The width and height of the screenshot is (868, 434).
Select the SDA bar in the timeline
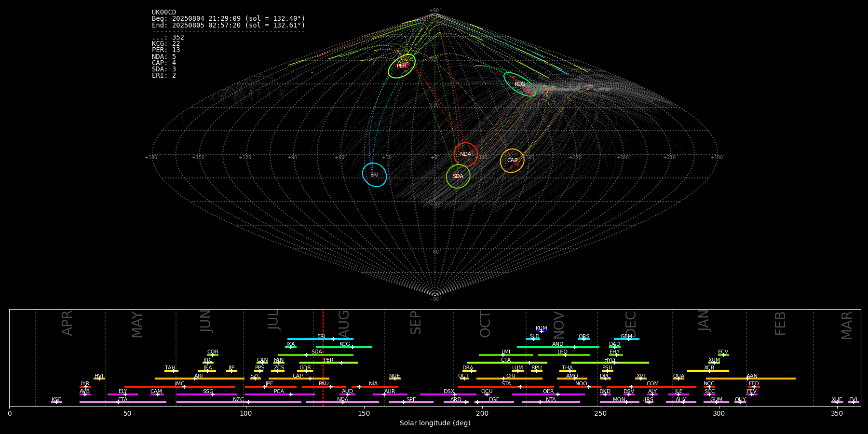[315, 355]
